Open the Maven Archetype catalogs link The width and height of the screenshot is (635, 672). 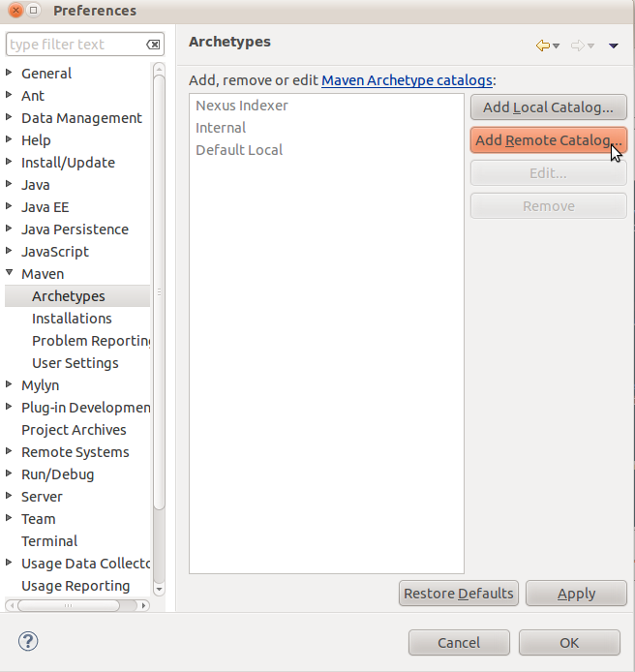pos(407,80)
